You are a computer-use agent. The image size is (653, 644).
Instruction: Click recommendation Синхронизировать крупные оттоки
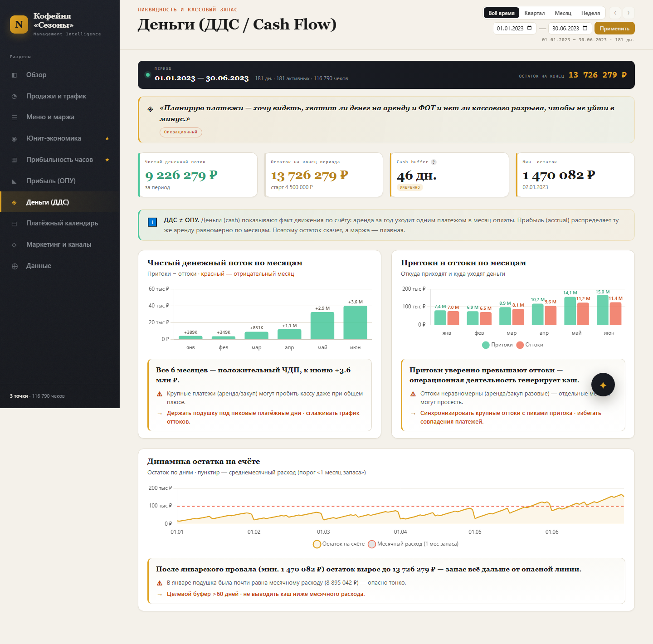click(x=511, y=417)
